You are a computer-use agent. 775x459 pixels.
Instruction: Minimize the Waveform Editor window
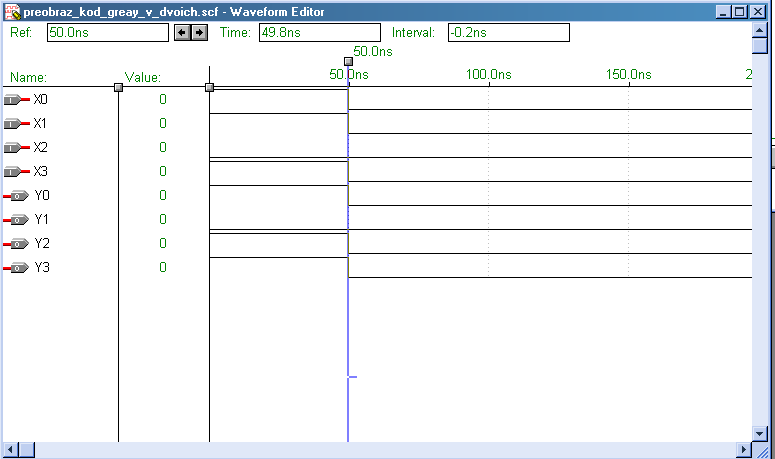(723, 12)
